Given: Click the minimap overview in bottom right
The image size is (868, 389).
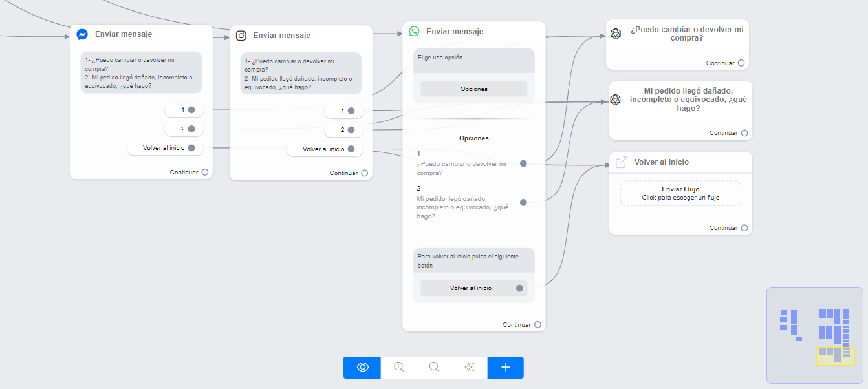Looking at the screenshot, I should coord(814,335).
